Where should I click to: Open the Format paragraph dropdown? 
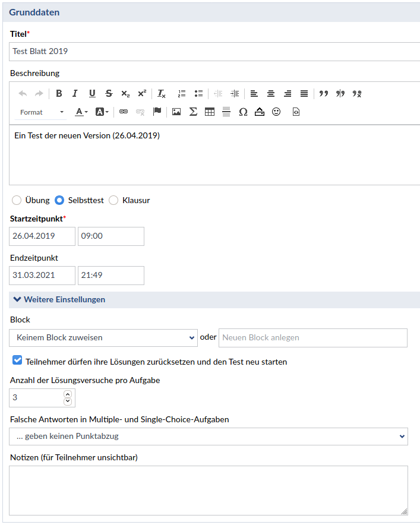(42, 112)
